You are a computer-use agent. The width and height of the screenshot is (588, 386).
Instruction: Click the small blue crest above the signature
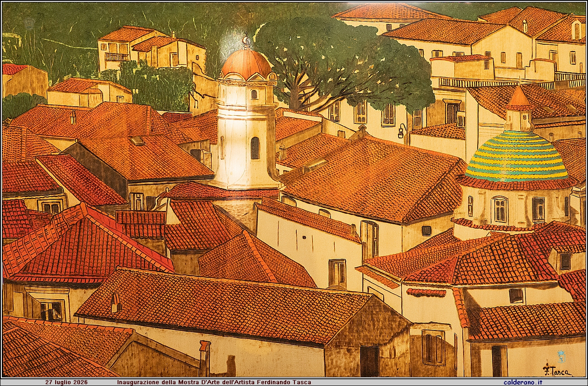[x=561, y=356]
